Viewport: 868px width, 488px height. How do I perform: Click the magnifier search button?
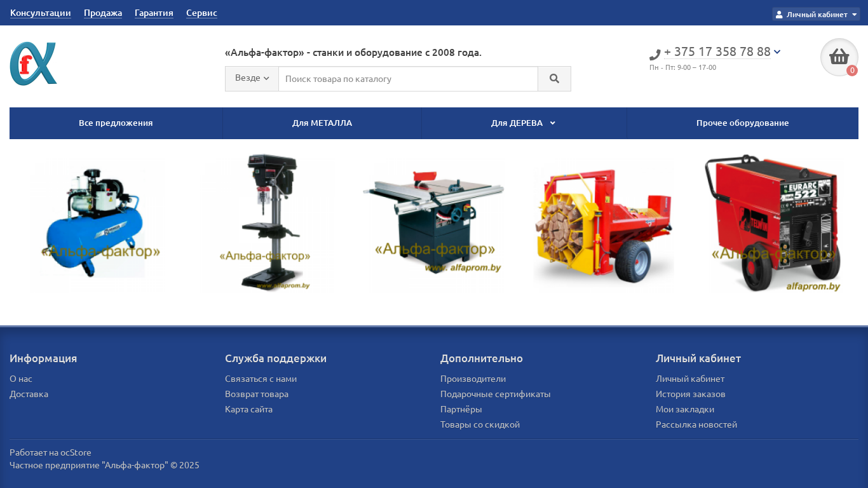(554, 79)
